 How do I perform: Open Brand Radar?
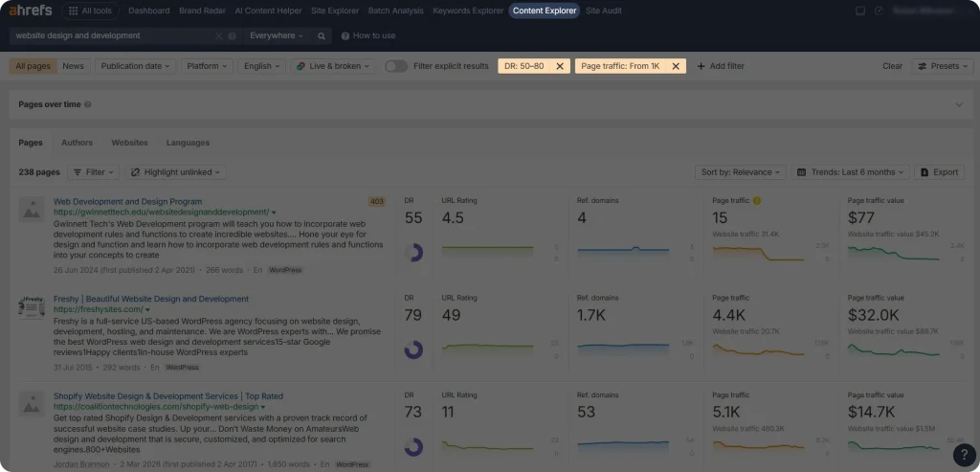click(x=203, y=11)
